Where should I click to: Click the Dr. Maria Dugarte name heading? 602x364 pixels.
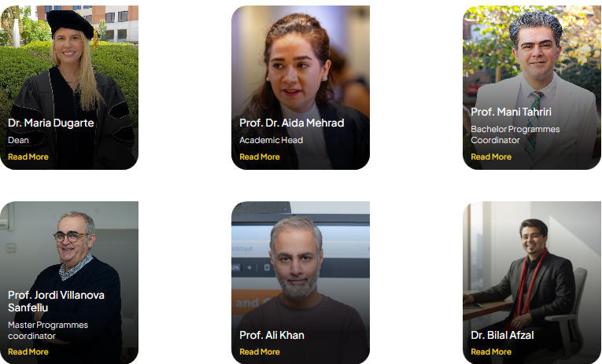tap(50, 123)
